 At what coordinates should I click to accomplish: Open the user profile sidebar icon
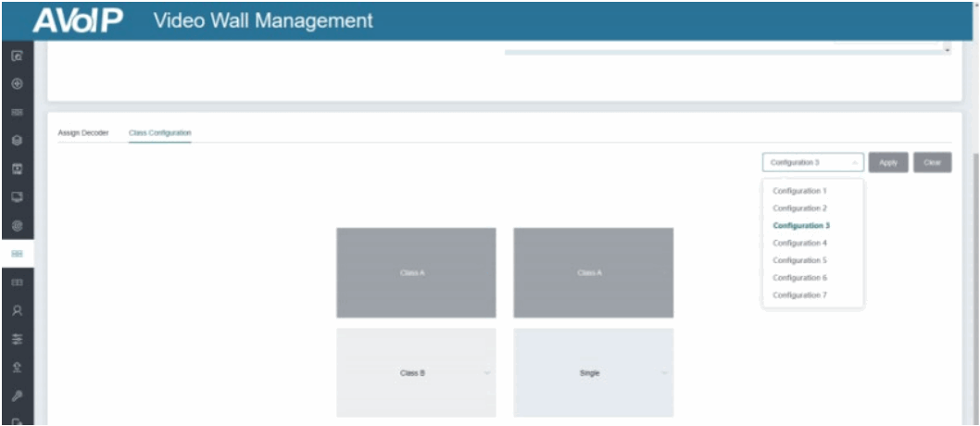click(x=18, y=310)
